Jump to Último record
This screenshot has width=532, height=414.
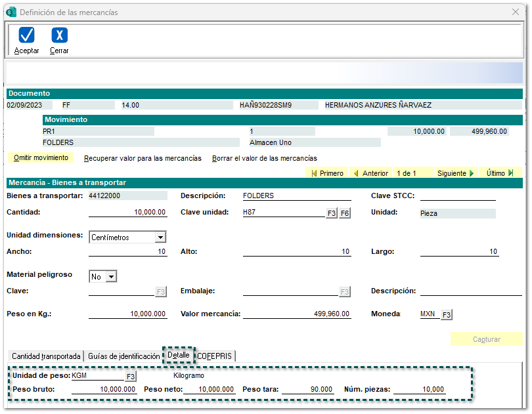coord(500,173)
